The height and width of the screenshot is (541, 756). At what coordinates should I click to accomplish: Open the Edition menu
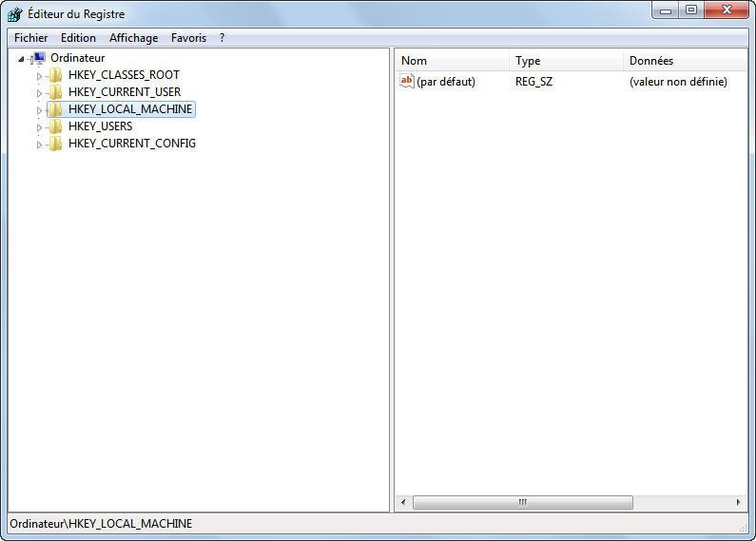point(78,38)
